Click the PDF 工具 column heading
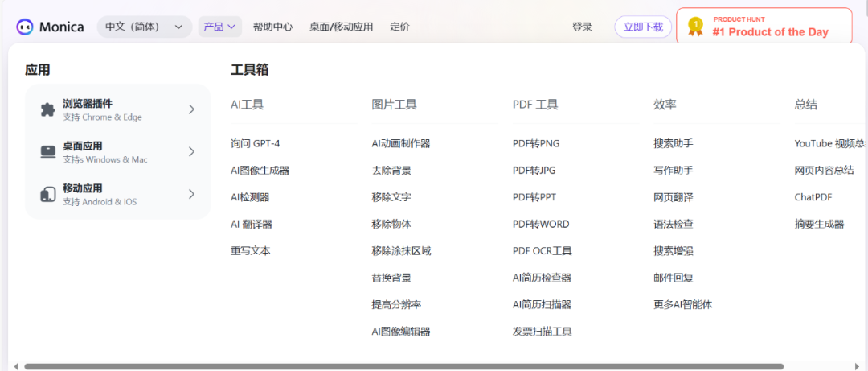Image resolution: width=868 pixels, height=371 pixels. pyautogui.click(x=535, y=105)
